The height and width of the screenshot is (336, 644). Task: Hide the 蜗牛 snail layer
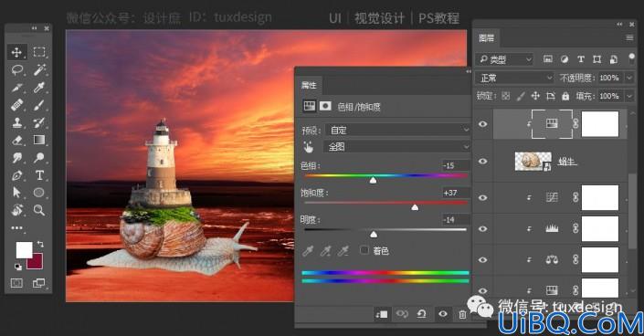483,161
